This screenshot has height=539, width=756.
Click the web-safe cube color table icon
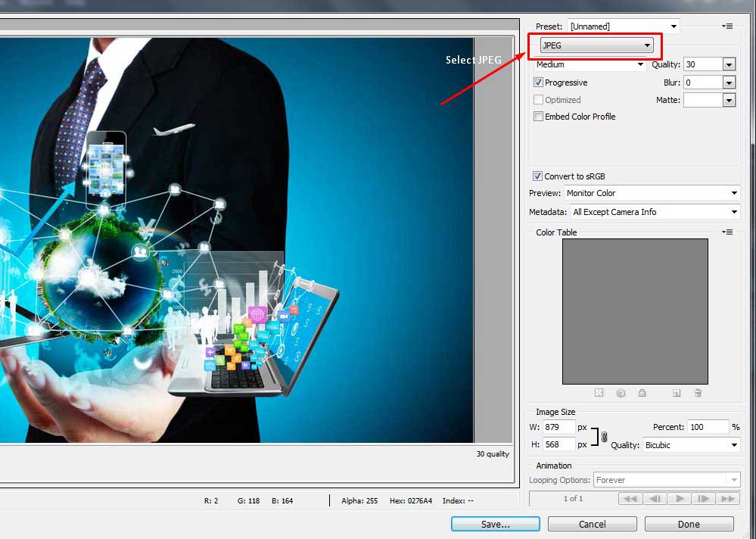pos(621,393)
